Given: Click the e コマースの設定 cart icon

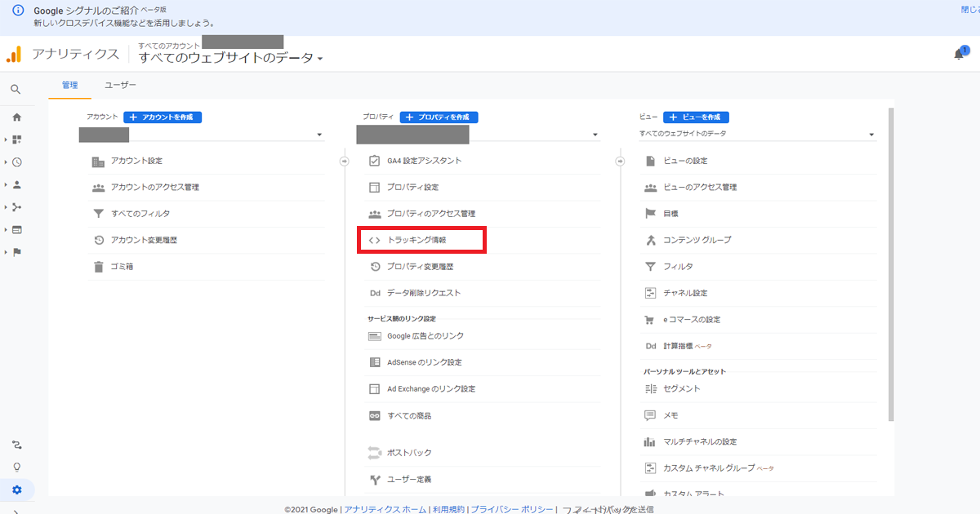Looking at the screenshot, I should point(651,320).
